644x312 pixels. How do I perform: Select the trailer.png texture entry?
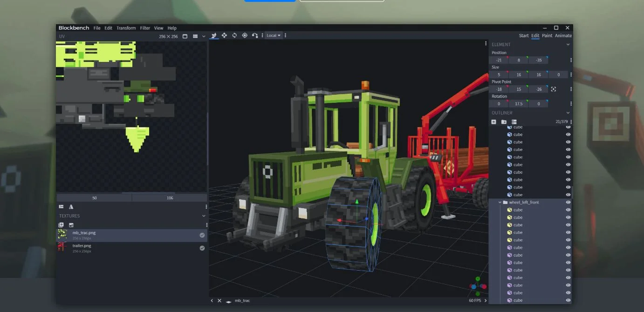(x=131, y=248)
